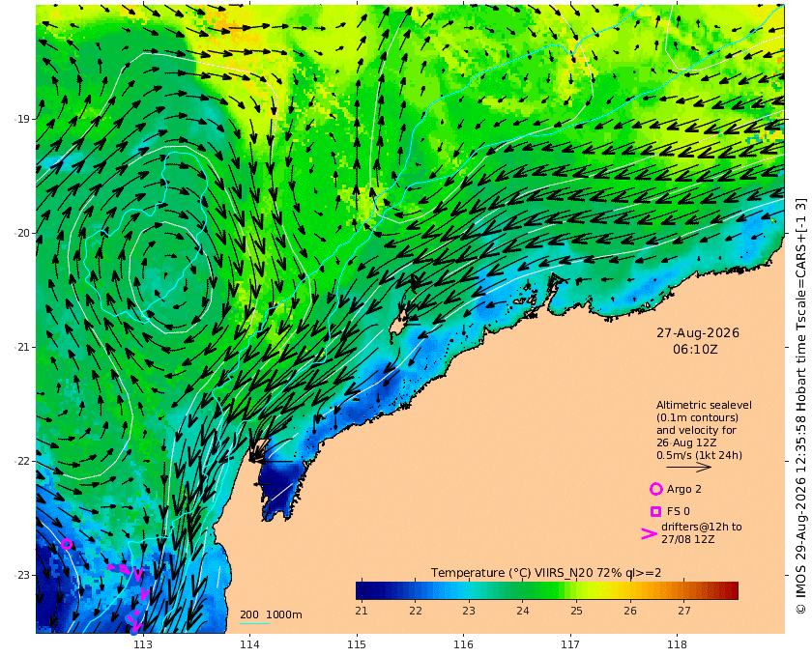Click the velocity scale arrow in the legend
The width and height of the screenshot is (812, 657).
click(688, 467)
